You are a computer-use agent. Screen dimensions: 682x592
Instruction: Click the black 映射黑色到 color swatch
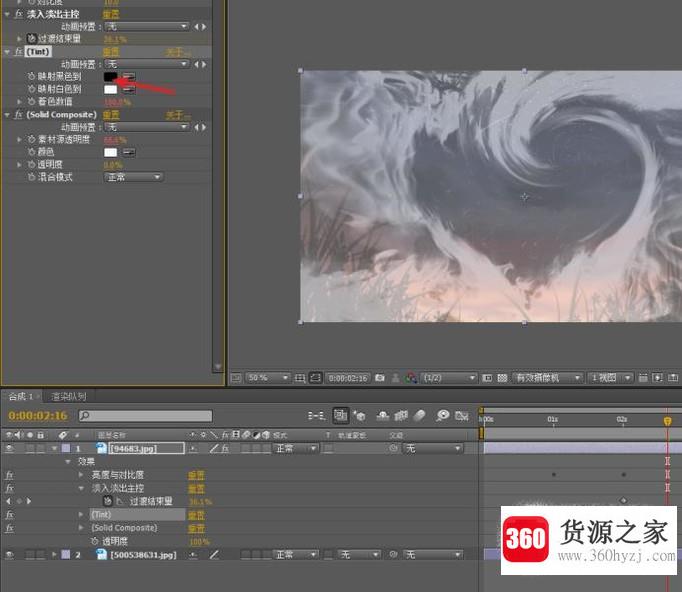pyautogui.click(x=110, y=77)
